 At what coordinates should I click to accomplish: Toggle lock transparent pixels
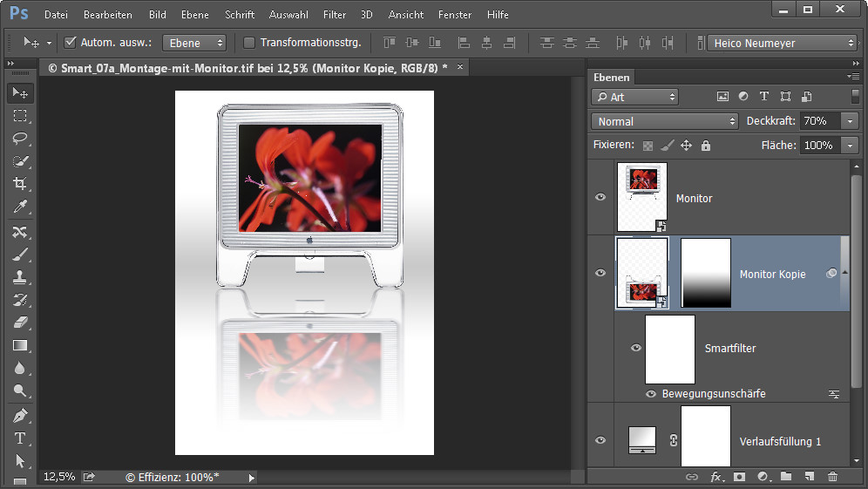pos(648,146)
